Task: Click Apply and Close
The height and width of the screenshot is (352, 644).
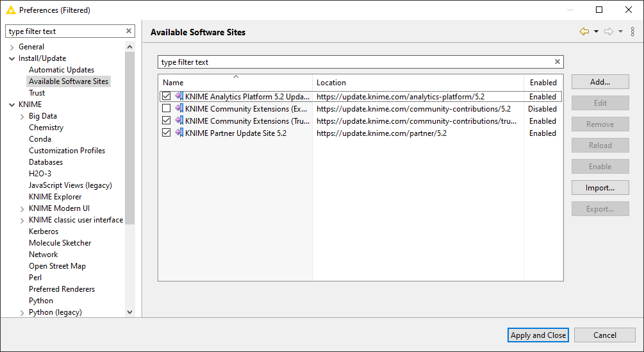Action: 538,335
